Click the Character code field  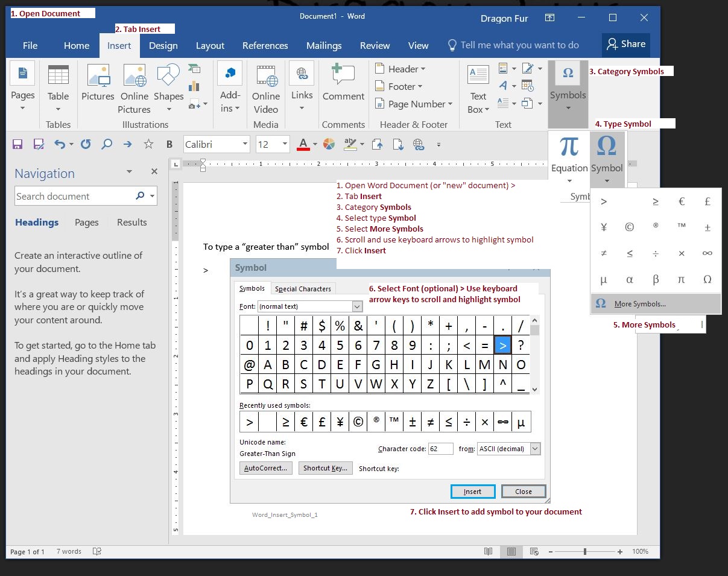click(x=440, y=449)
